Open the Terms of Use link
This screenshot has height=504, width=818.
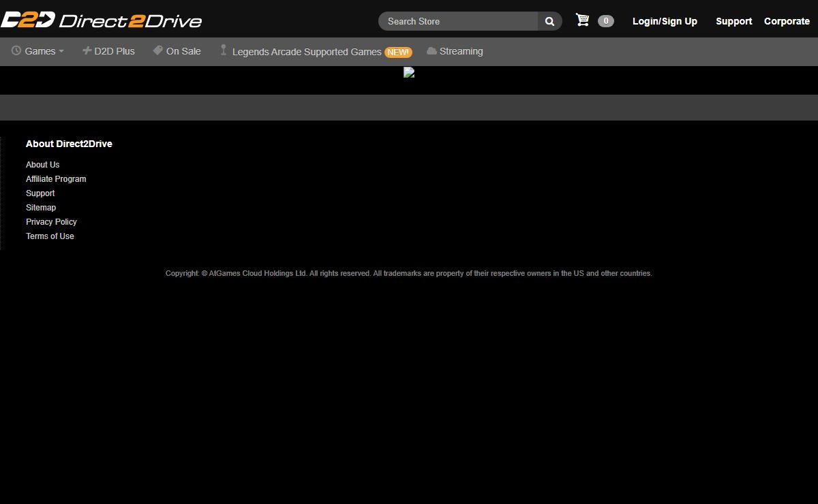click(x=50, y=236)
